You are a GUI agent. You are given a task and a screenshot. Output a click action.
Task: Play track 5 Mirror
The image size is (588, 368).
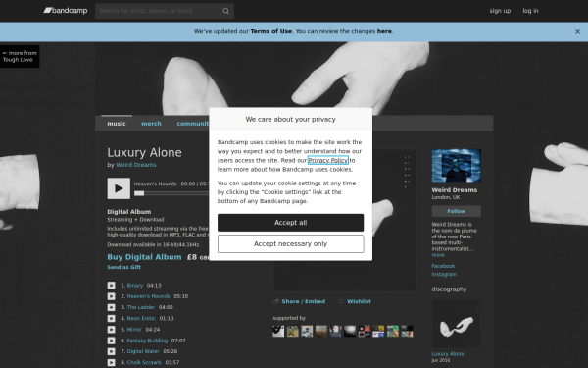(112, 330)
